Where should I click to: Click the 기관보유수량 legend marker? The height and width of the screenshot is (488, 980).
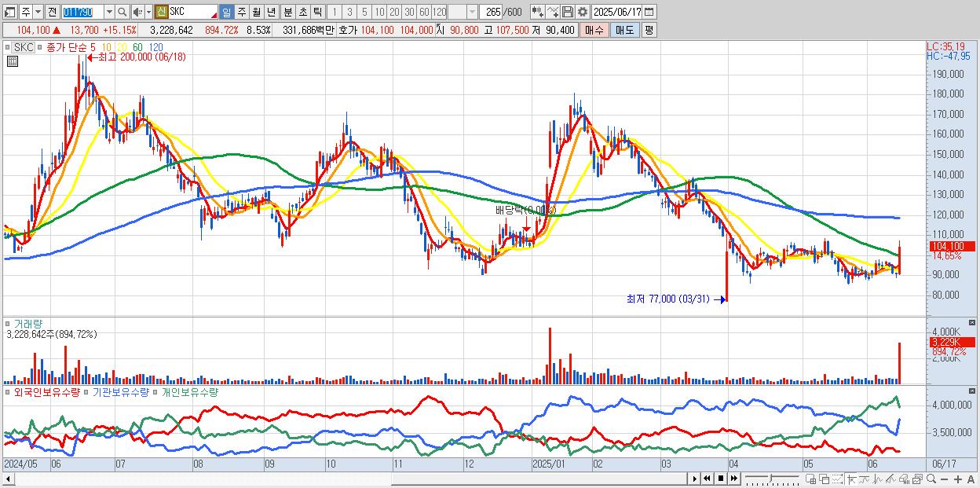coord(87,391)
